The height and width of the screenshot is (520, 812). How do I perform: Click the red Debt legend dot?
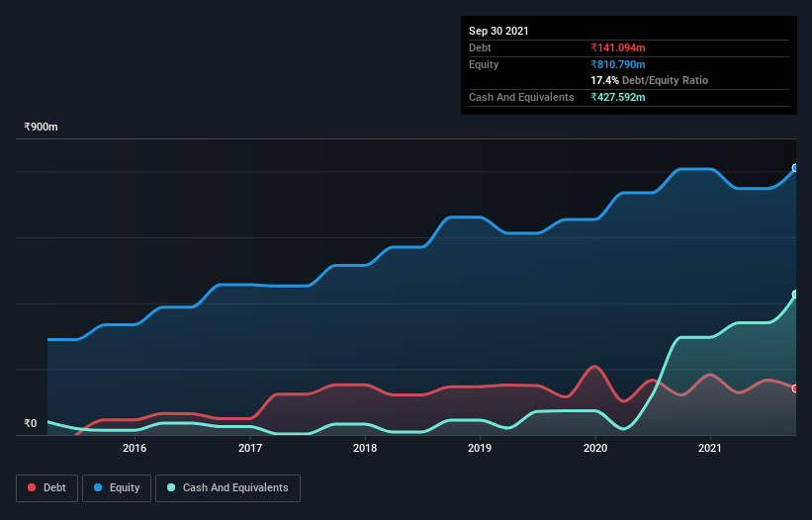[32, 487]
